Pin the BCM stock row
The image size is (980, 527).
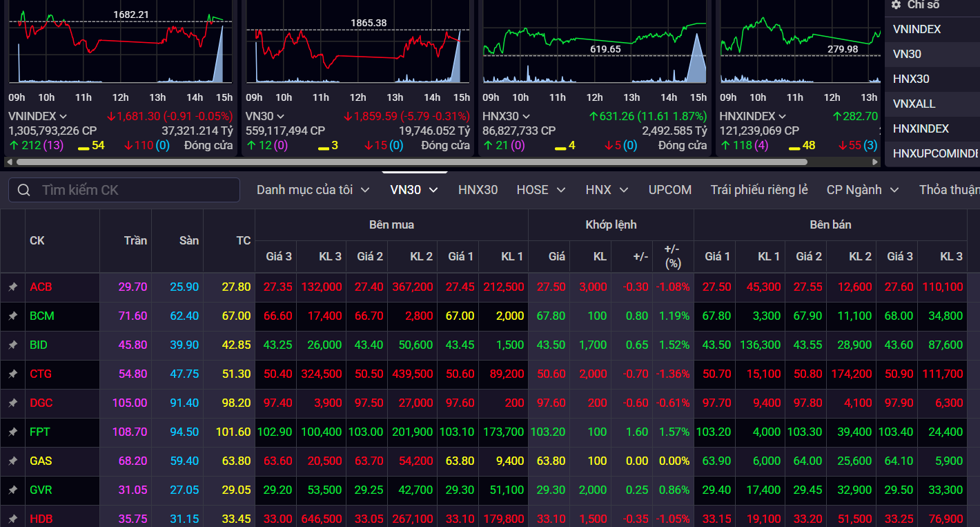click(x=12, y=316)
